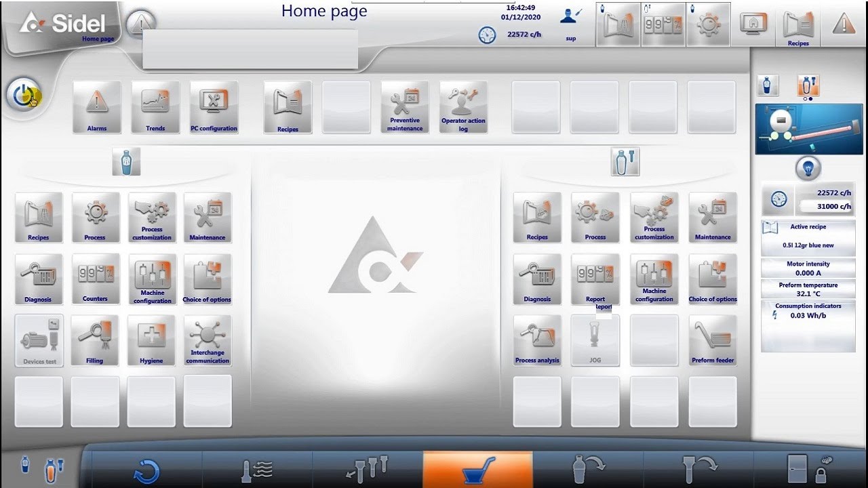The height and width of the screenshot is (488, 868).
Task: Click the speedometer icon beside 22572 c/h in header
Action: [487, 35]
